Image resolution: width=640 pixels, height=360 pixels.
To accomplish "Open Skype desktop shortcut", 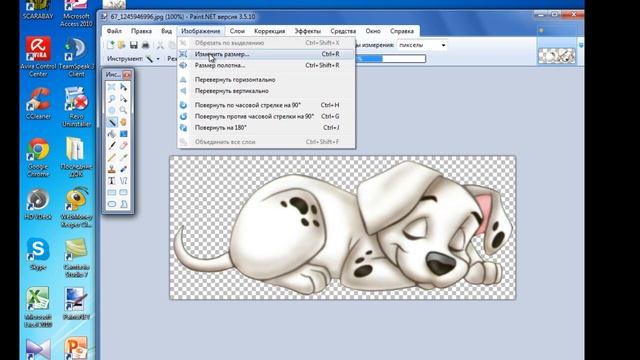I will click(x=38, y=254).
